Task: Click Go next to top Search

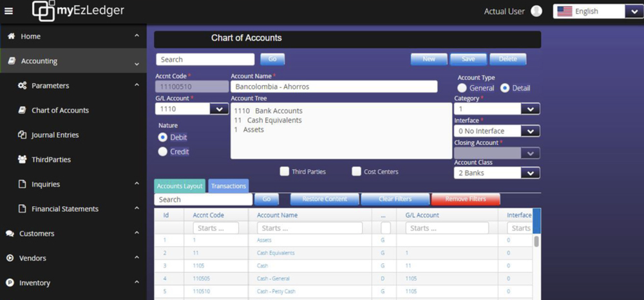Action: coord(272,59)
